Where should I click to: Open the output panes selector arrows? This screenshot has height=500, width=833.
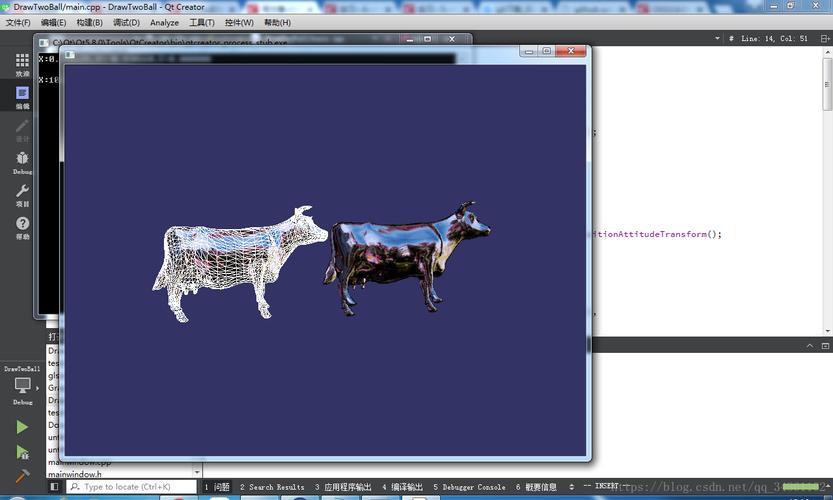click(x=571, y=486)
